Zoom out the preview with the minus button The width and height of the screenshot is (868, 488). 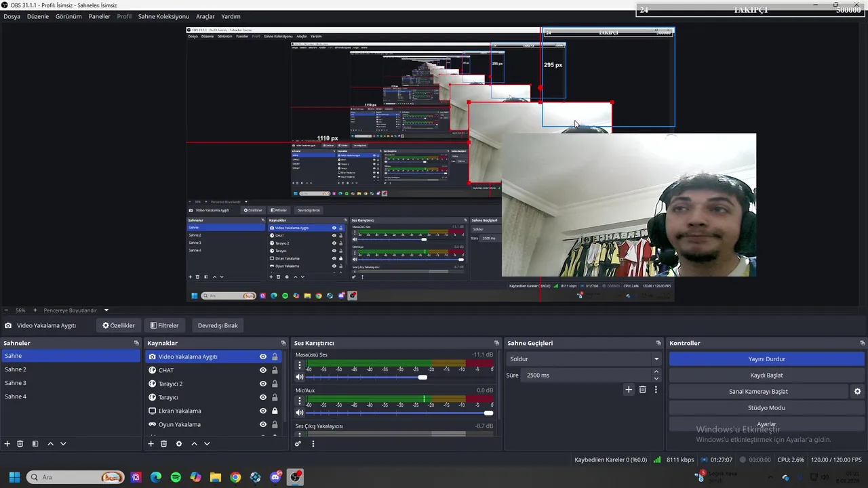tap(6, 310)
